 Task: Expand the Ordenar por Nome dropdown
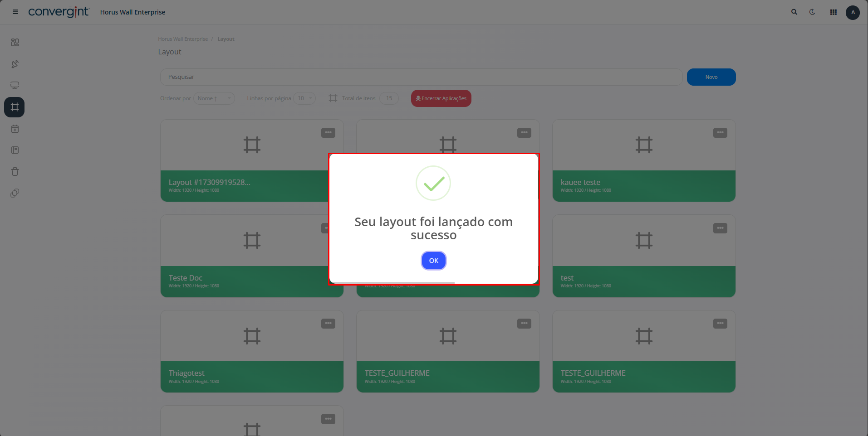[x=214, y=98]
